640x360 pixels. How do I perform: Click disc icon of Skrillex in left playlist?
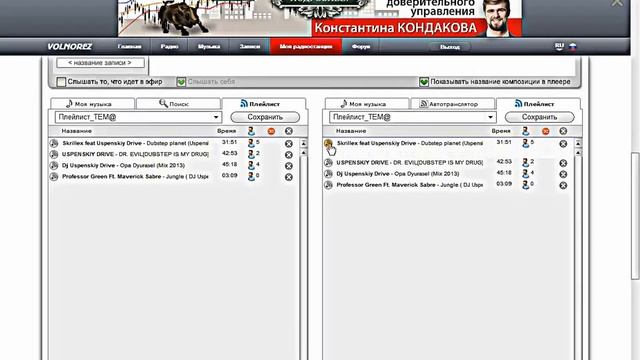pyautogui.click(x=54, y=143)
